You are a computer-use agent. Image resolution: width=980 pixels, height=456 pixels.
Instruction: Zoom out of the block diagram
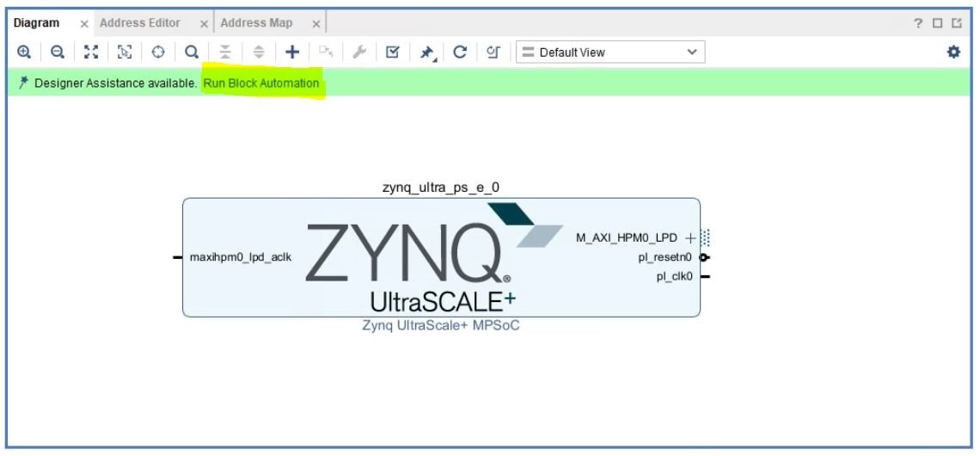58,52
